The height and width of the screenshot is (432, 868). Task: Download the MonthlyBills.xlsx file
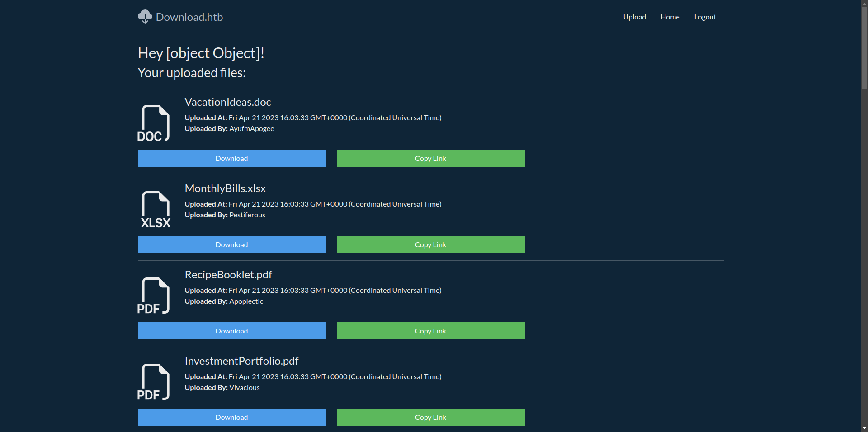(231, 244)
